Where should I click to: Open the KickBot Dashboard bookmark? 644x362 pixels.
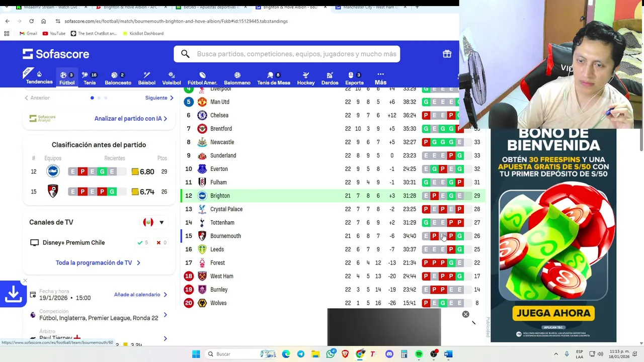click(142, 33)
